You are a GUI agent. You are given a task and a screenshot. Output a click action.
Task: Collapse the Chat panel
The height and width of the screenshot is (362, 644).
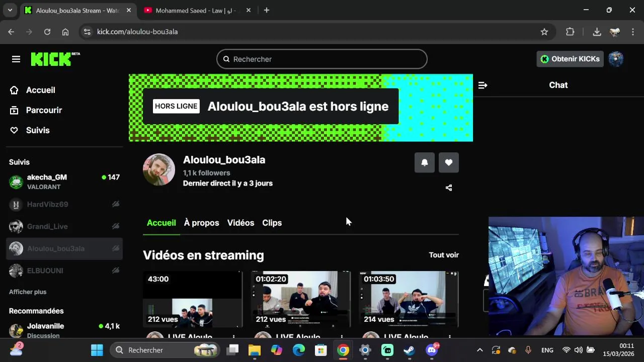[482, 85]
